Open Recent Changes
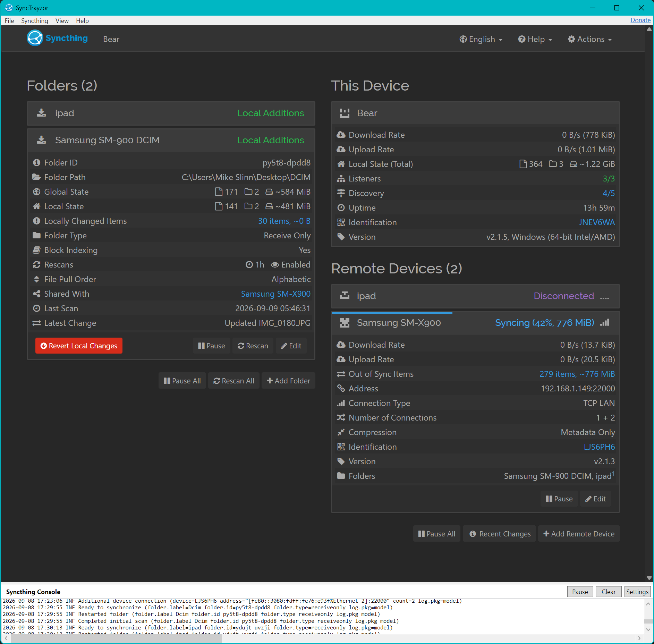 tap(500, 534)
